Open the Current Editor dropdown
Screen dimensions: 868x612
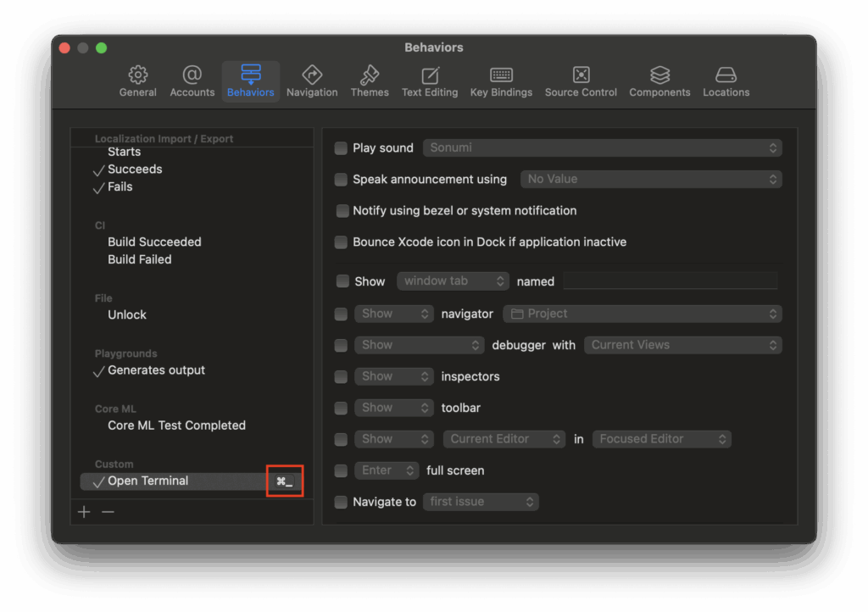(x=504, y=439)
